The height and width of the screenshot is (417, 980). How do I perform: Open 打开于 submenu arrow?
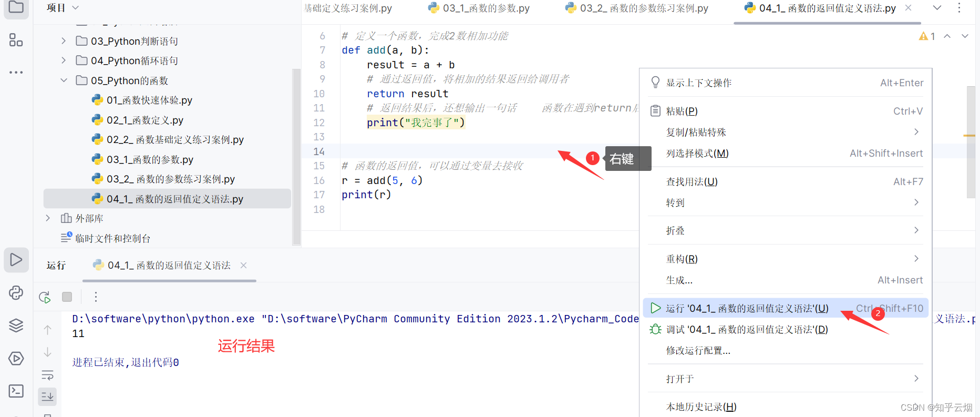pyautogui.click(x=916, y=379)
